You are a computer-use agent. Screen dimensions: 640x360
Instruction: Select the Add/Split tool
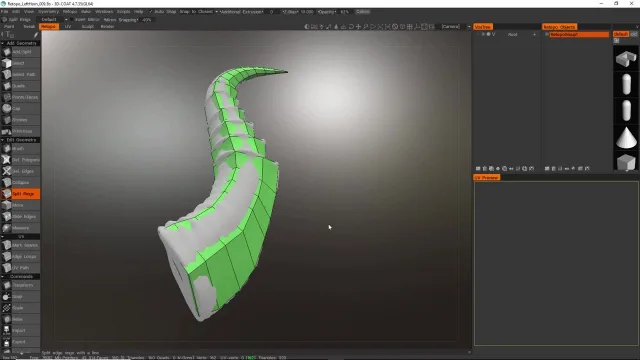(20, 52)
